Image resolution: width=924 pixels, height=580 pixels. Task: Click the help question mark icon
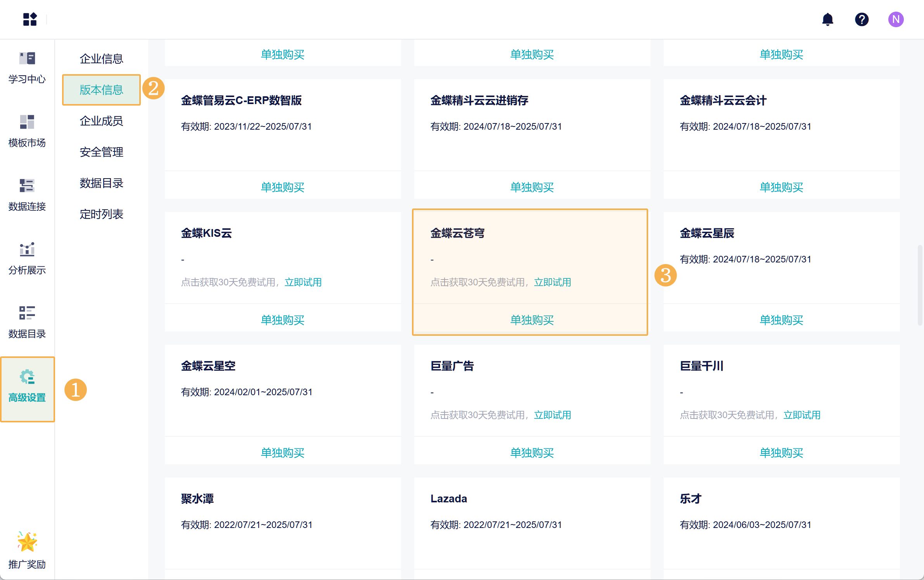click(x=862, y=19)
